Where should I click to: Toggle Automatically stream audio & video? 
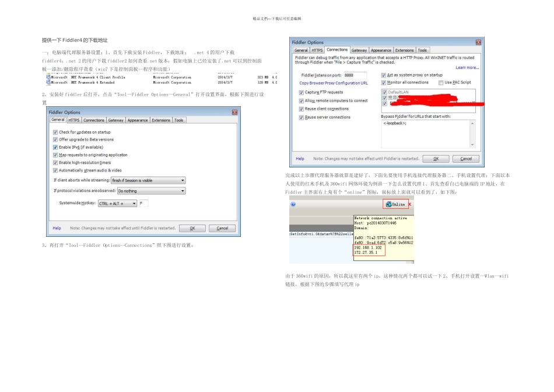[x=55, y=170]
